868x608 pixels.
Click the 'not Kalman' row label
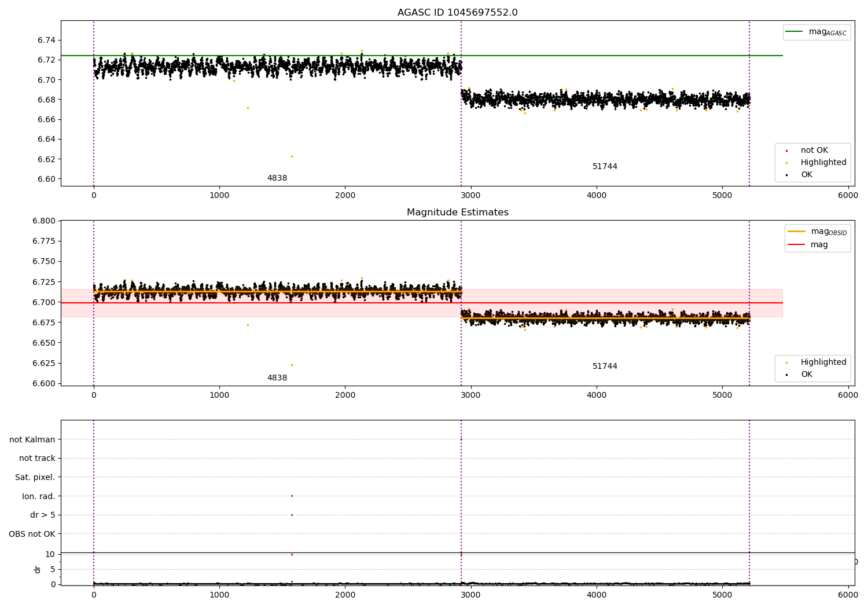32,439
